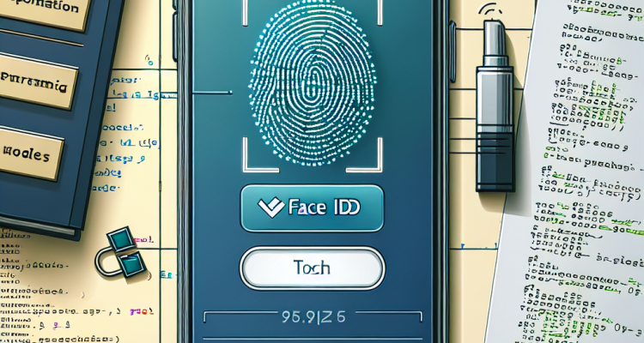
Task: Click the checkmark icon beside Face IDD
Action: (270, 208)
